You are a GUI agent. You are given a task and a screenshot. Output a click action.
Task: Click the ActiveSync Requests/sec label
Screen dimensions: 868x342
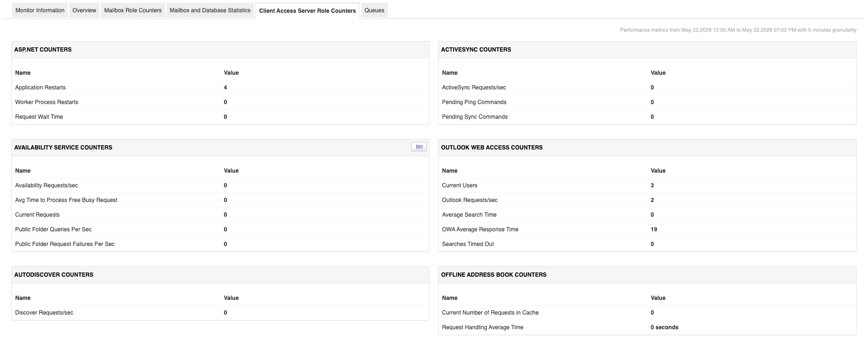(x=474, y=88)
